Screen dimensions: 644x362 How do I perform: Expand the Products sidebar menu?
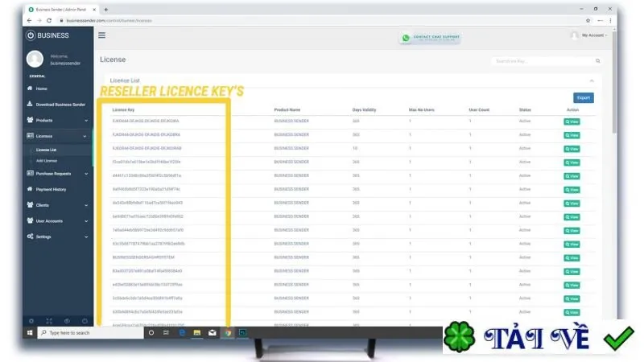click(x=57, y=120)
